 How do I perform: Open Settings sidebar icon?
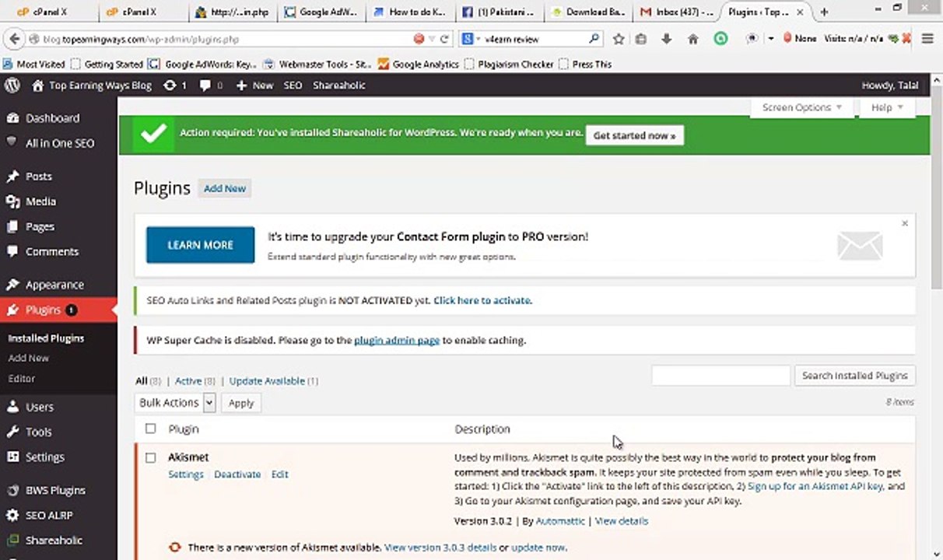(x=12, y=457)
